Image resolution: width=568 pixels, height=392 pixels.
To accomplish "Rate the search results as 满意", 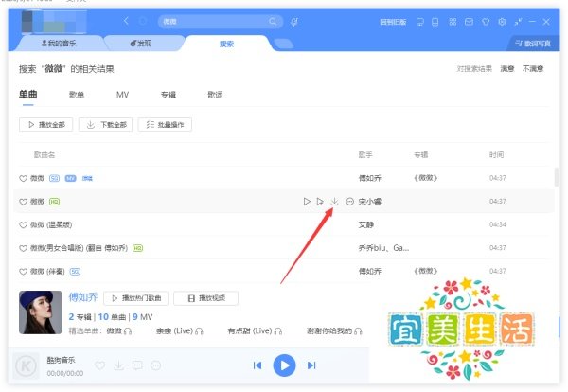I will click(x=507, y=69).
